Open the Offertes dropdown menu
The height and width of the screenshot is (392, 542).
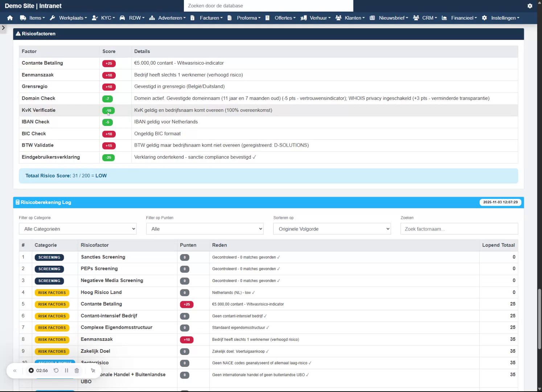tap(285, 18)
